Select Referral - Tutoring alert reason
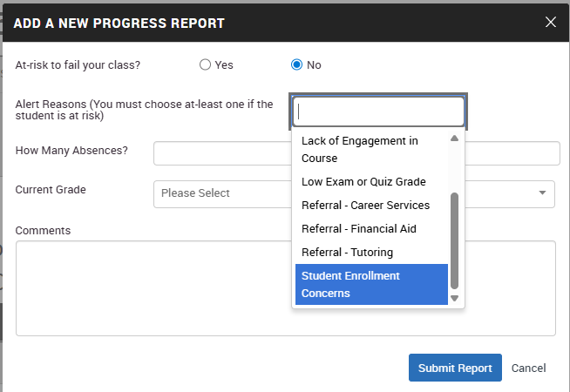 (x=347, y=253)
